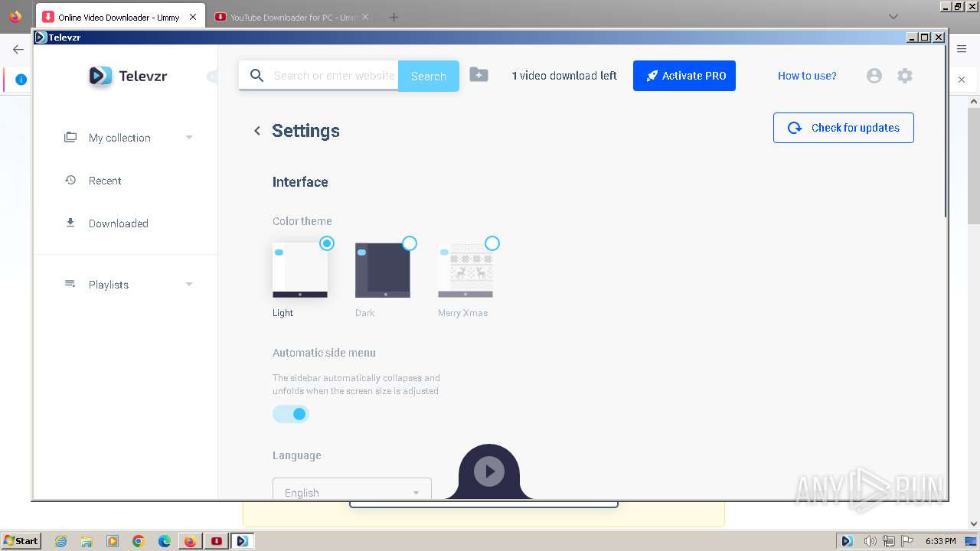Viewport: 980px width, 551px height.
Task: Open the settings gear icon
Action: click(905, 76)
